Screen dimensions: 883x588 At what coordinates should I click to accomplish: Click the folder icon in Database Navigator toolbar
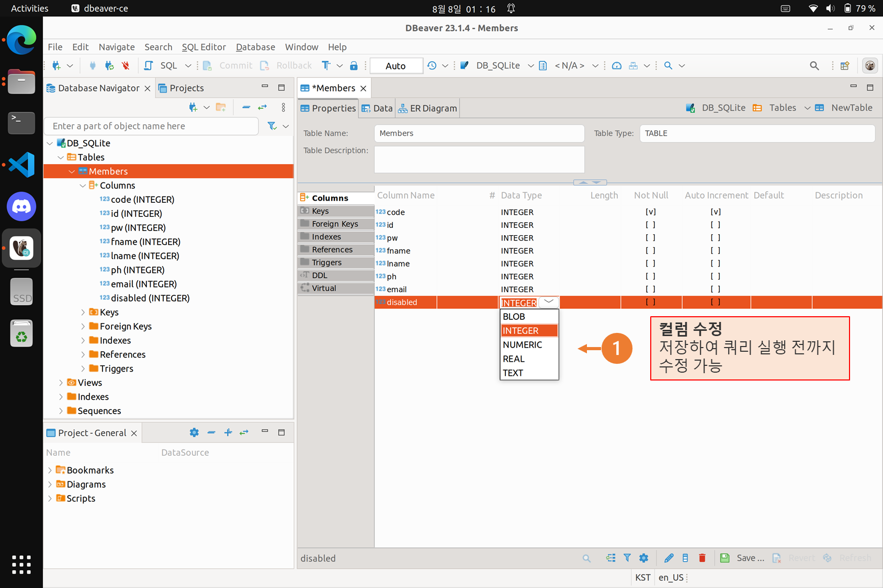click(x=221, y=107)
